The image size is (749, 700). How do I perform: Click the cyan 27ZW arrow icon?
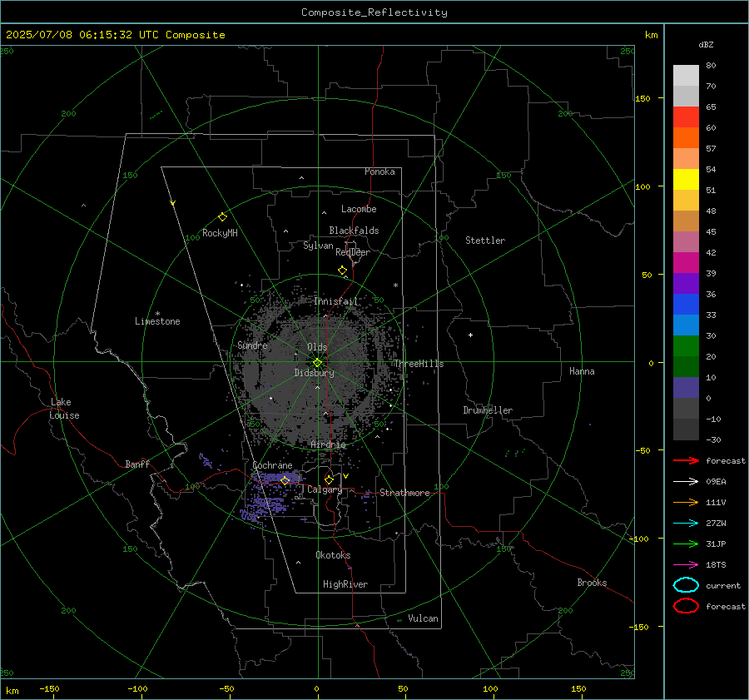click(x=686, y=524)
